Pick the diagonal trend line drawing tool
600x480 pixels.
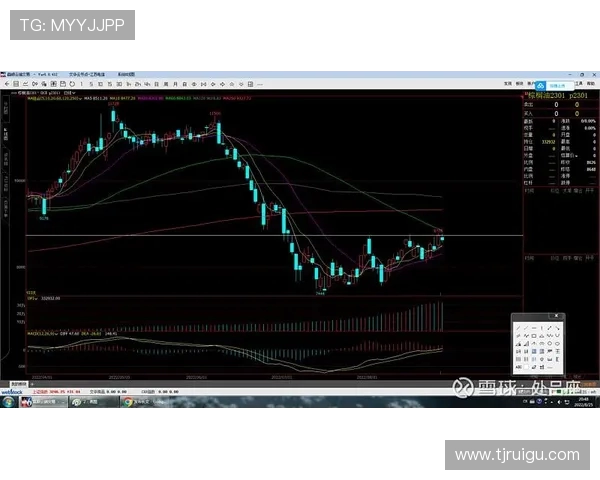(518, 328)
